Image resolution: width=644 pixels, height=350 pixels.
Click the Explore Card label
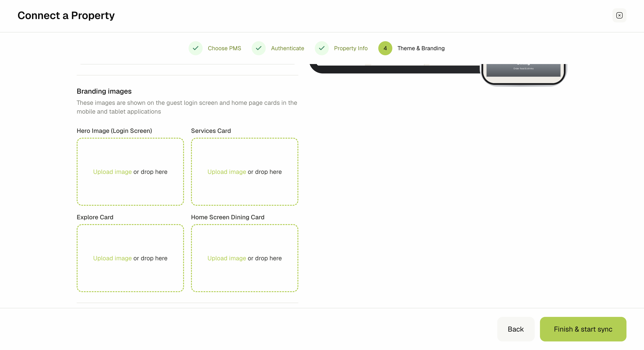point(95,217)
